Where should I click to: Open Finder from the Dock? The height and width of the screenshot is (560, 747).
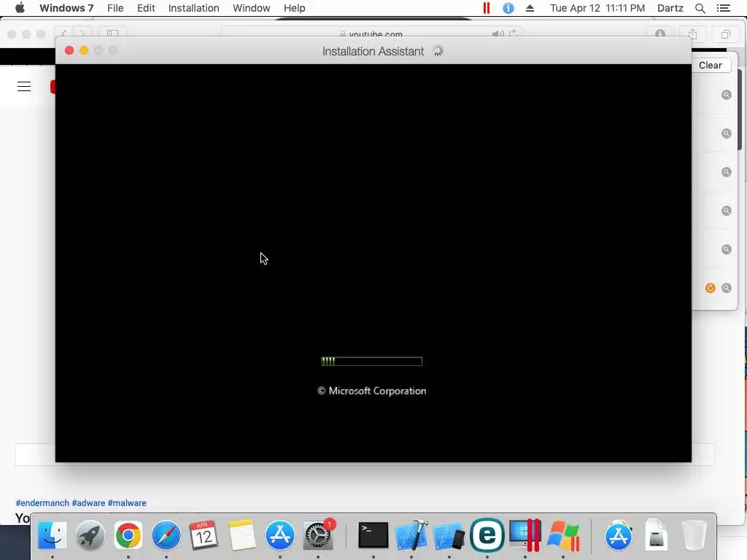(x=52, y=535)
